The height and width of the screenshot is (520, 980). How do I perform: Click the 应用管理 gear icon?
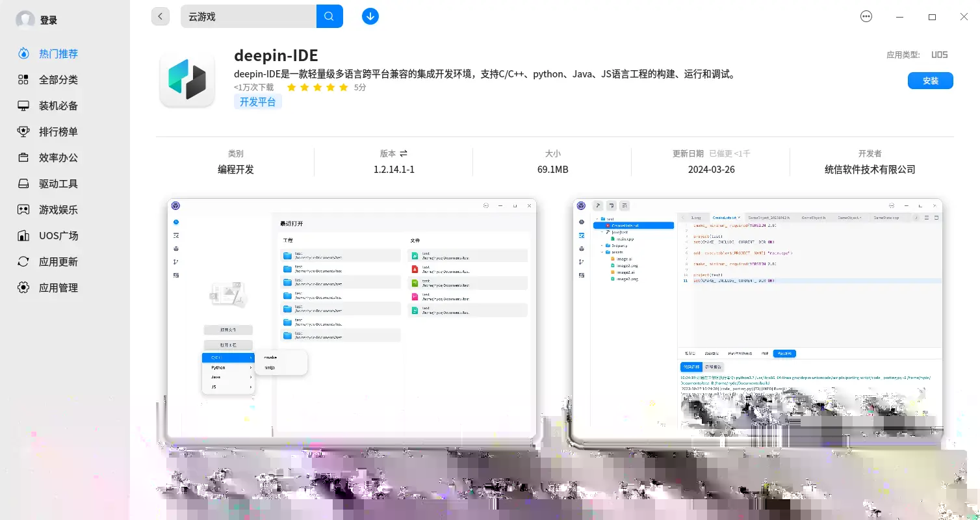tap(23, 287)
